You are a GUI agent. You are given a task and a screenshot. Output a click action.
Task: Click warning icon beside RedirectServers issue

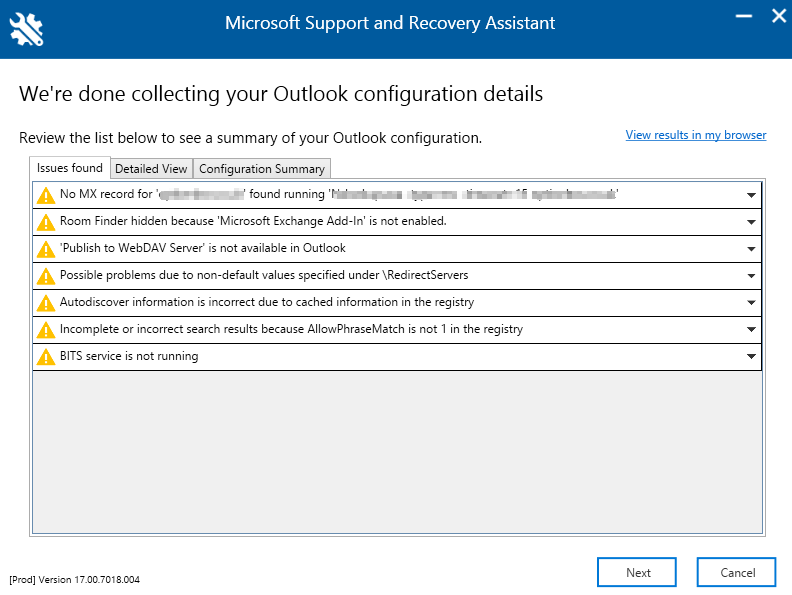click(x=46, y=276)
